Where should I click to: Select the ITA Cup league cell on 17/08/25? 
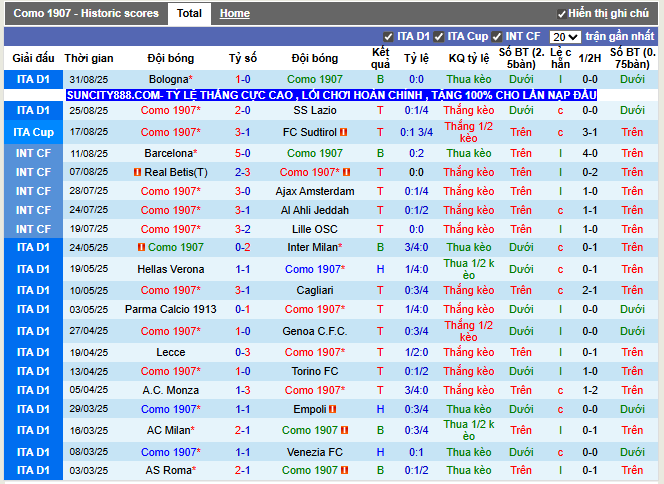pos(33,132)
